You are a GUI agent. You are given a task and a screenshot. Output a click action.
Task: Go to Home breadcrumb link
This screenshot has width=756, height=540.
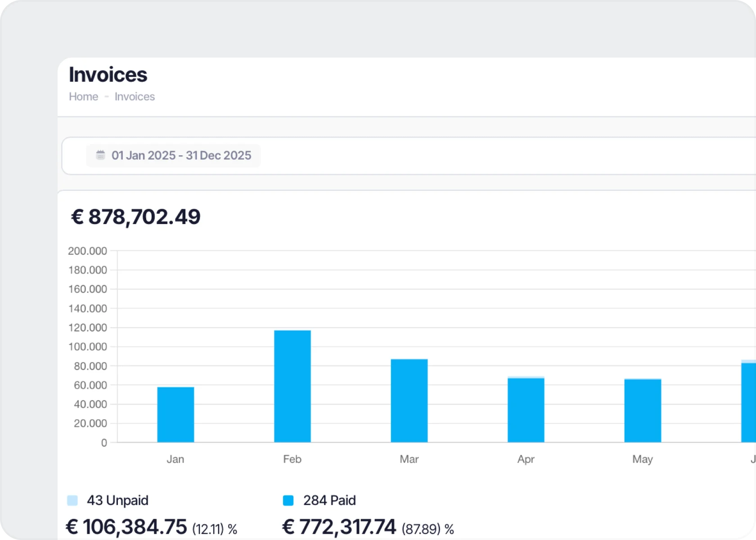pos(84,97)
